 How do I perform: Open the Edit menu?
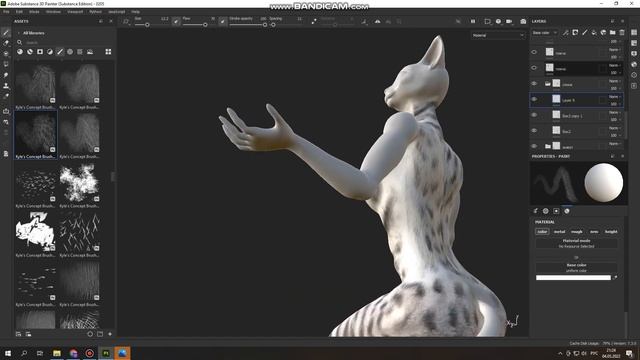19,12
